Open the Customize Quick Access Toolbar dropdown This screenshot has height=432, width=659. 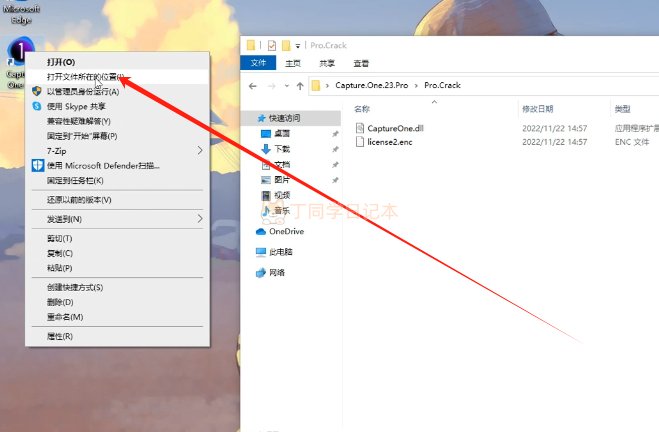298,46
